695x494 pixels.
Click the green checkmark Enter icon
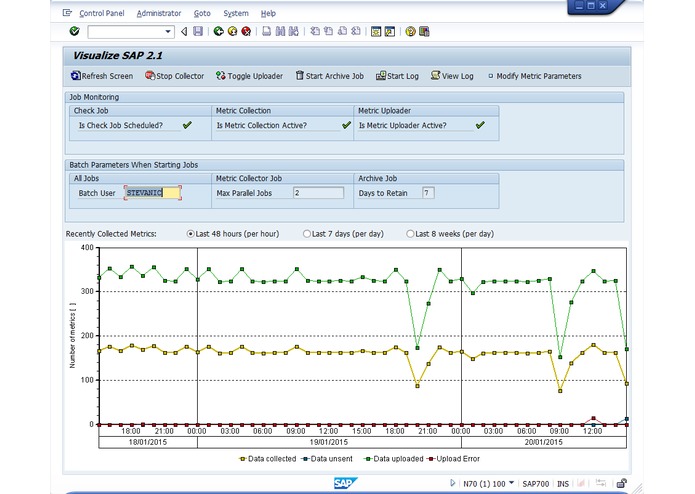click(x=74, y=31)
